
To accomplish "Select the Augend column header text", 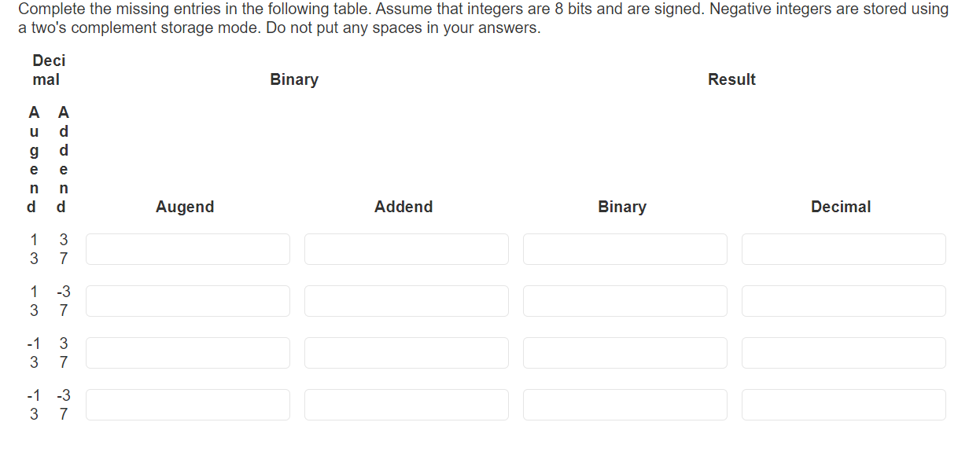I will click(185, 207).
